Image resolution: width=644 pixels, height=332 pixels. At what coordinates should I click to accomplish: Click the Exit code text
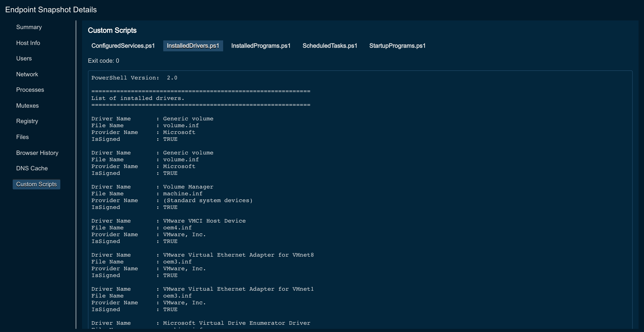103,61
